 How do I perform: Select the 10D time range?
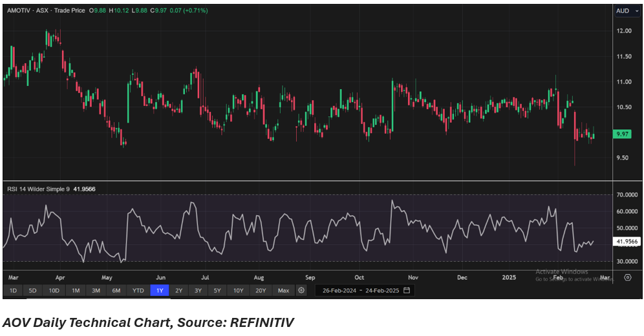pos(54,291)
